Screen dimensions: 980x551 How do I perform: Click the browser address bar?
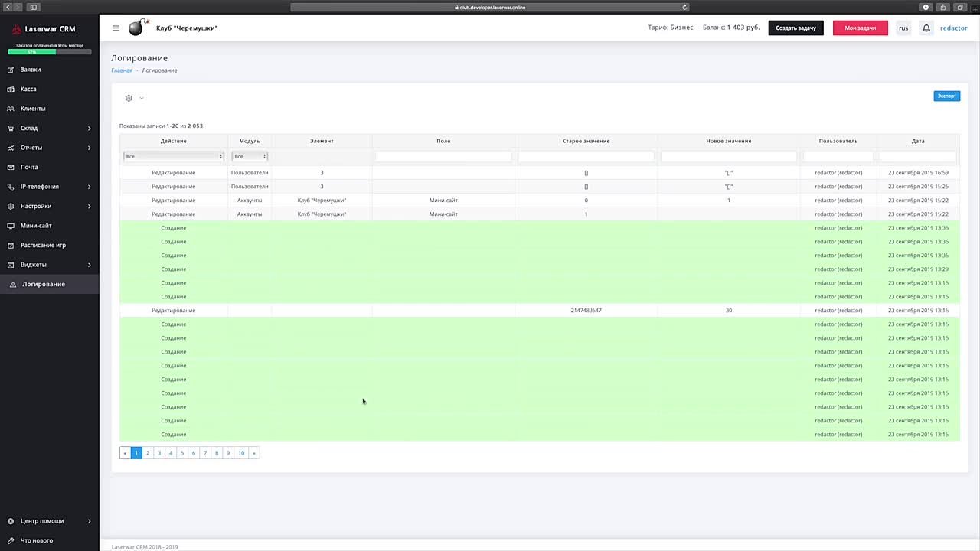[490, 7]
